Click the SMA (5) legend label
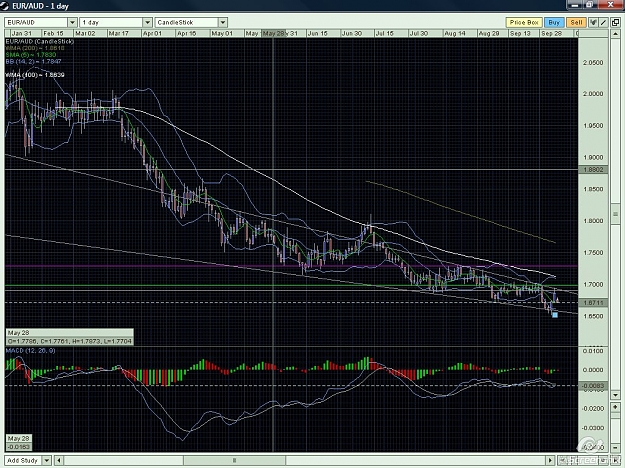625x468 pixels. tap(31, 55)
